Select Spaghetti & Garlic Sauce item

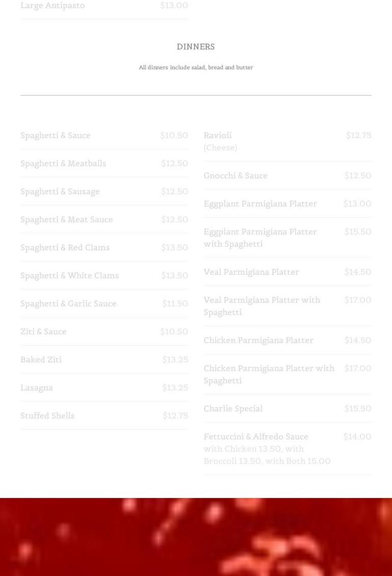tap(68, 304)
